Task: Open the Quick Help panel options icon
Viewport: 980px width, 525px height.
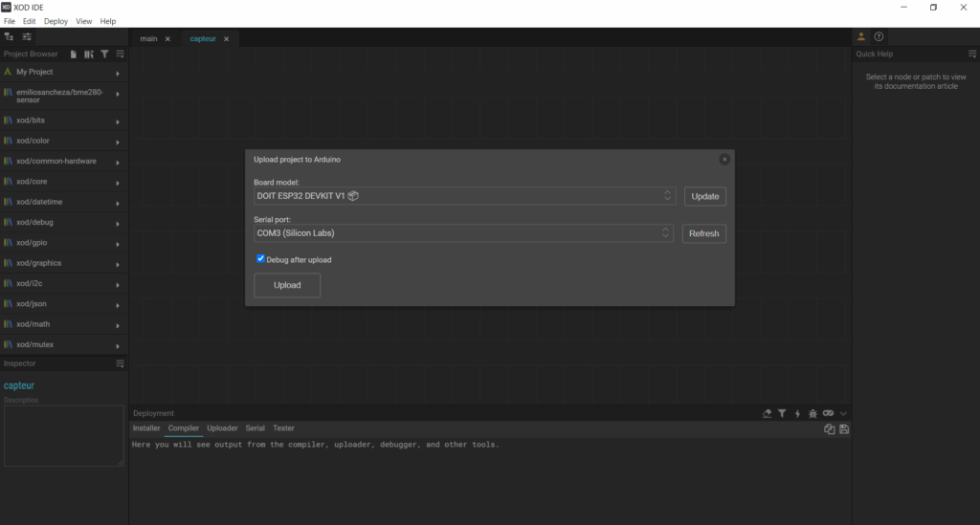Action: coord(972,55)
